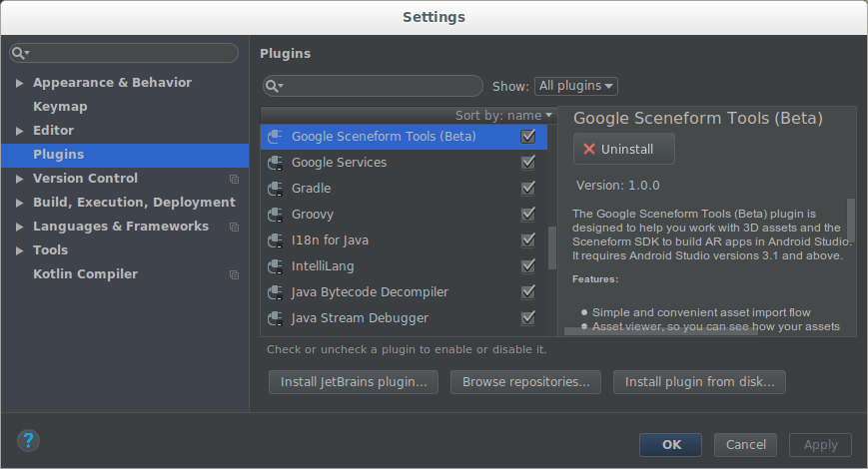The height and width of the screenshot is (469, 868).
Task: Expand the Build, Execution, Deployment node
Action: tap(20, 203)
